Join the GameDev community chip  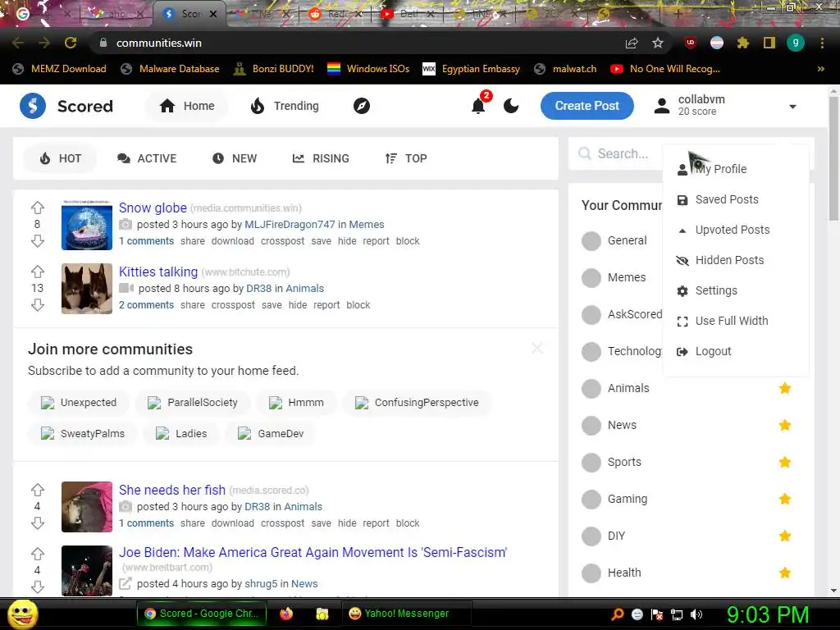pos(271,434)
